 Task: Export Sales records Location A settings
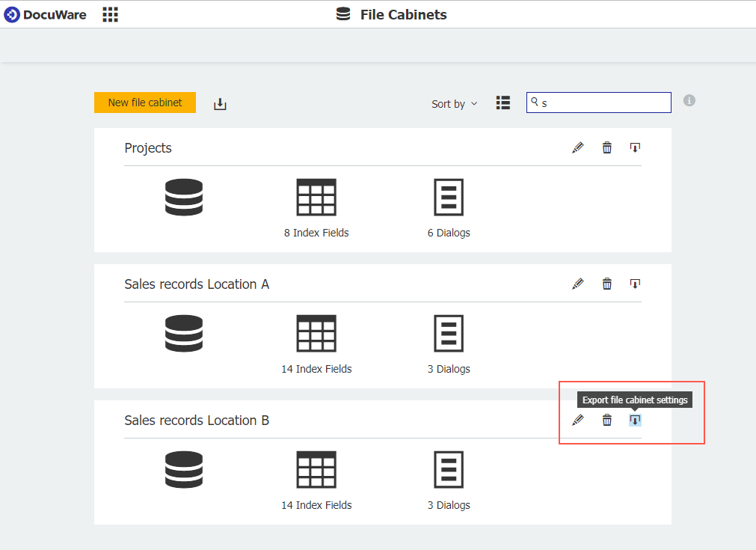coord(634,284)
